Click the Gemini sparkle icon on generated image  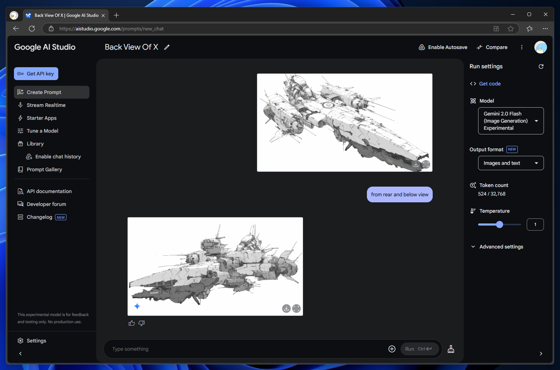pyautogui.click(x=137, y=306)
